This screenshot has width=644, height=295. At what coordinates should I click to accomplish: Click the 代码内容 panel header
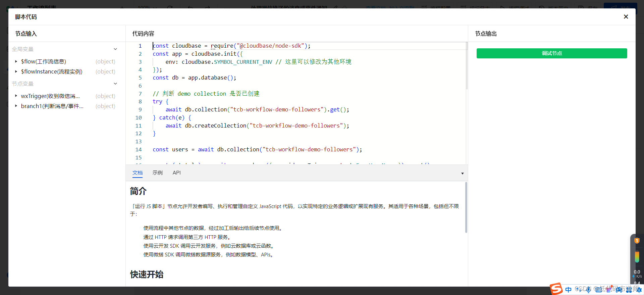[143, 34]
